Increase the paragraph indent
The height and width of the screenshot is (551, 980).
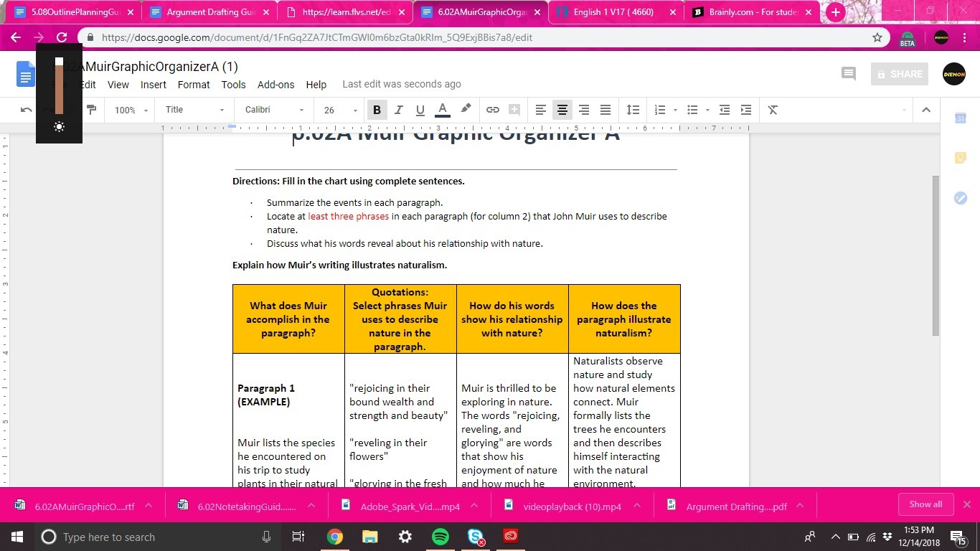tap(746, 110)
